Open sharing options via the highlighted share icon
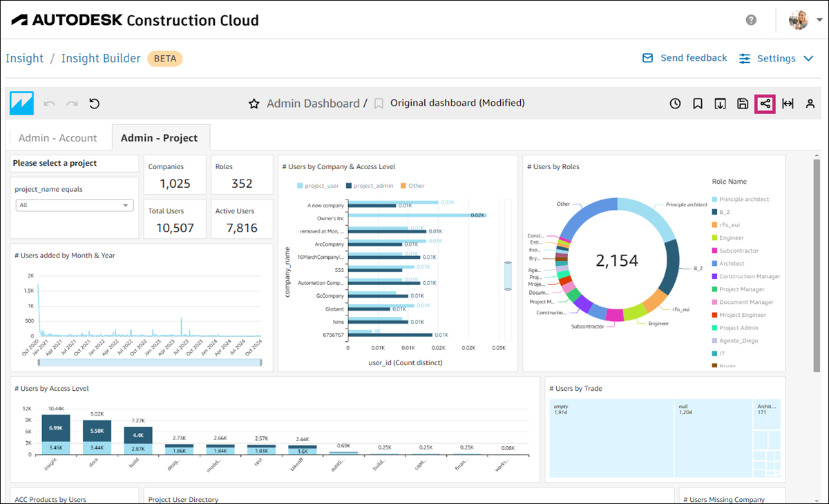 click(x=764, y=104)
